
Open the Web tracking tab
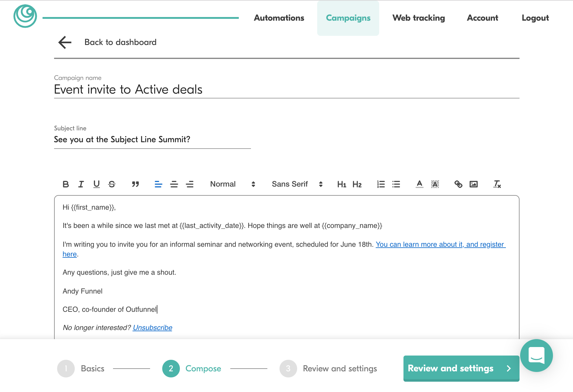pyautogui.click(x=418, y=18)
